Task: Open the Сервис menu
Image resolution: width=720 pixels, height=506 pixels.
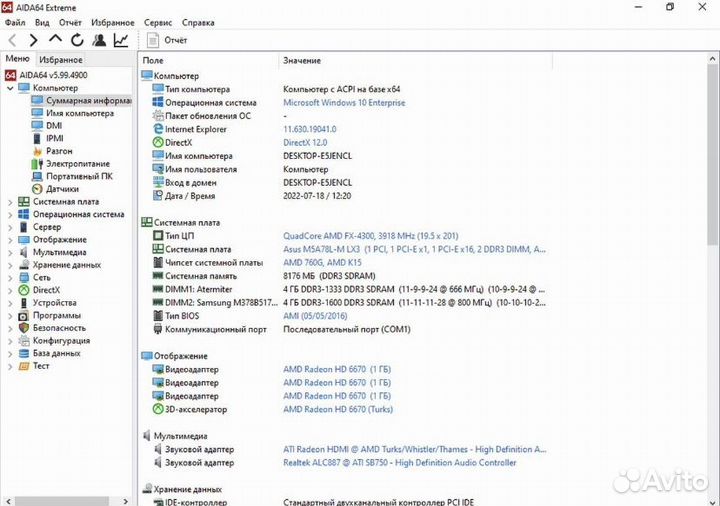Action: pyautogui.click(x=157, y=22)
